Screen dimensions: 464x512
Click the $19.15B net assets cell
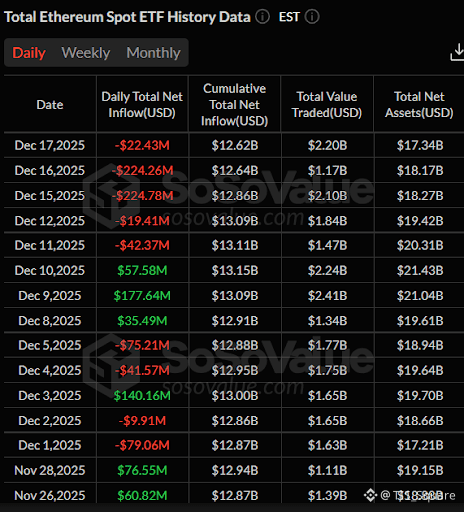420,470
